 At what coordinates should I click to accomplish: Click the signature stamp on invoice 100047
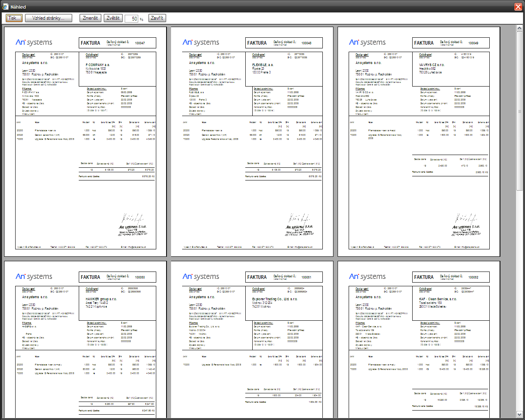pos(132,224)
